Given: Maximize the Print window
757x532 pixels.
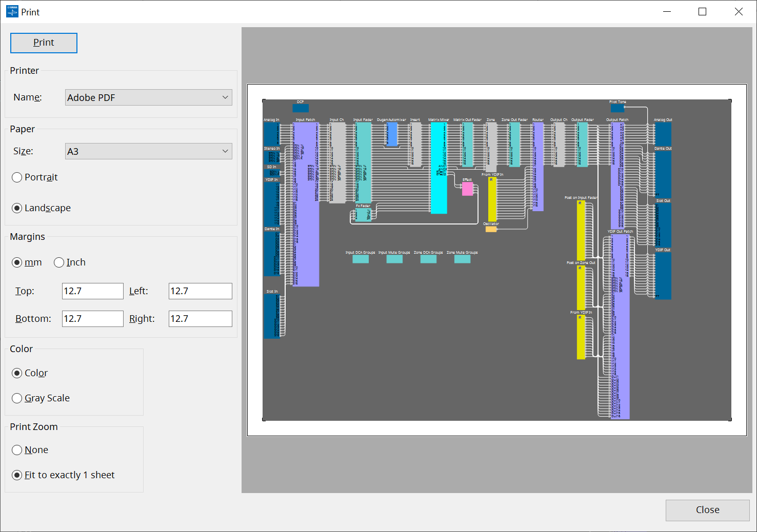Looking at the screenshot, I should [702, 12].
